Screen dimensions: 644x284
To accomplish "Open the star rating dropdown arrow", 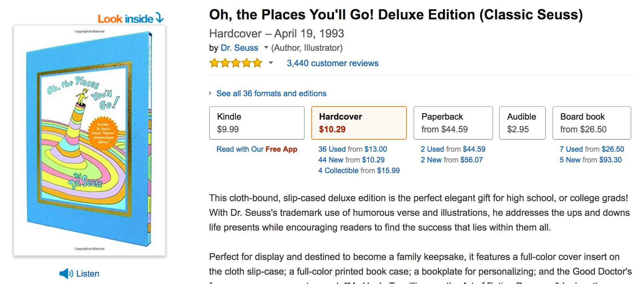I will (x=271, y=63).
